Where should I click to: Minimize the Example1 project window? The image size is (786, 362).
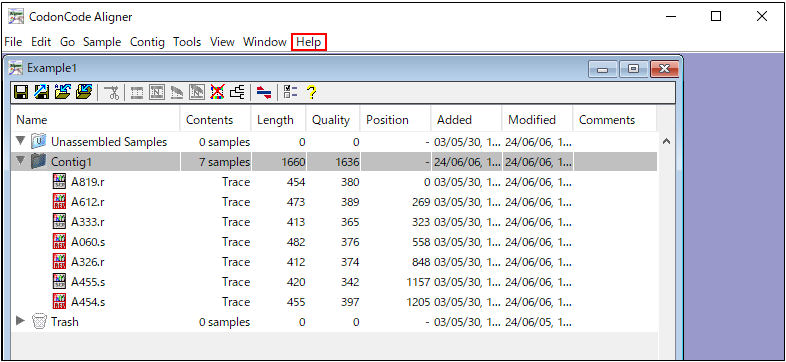(603, 69)
